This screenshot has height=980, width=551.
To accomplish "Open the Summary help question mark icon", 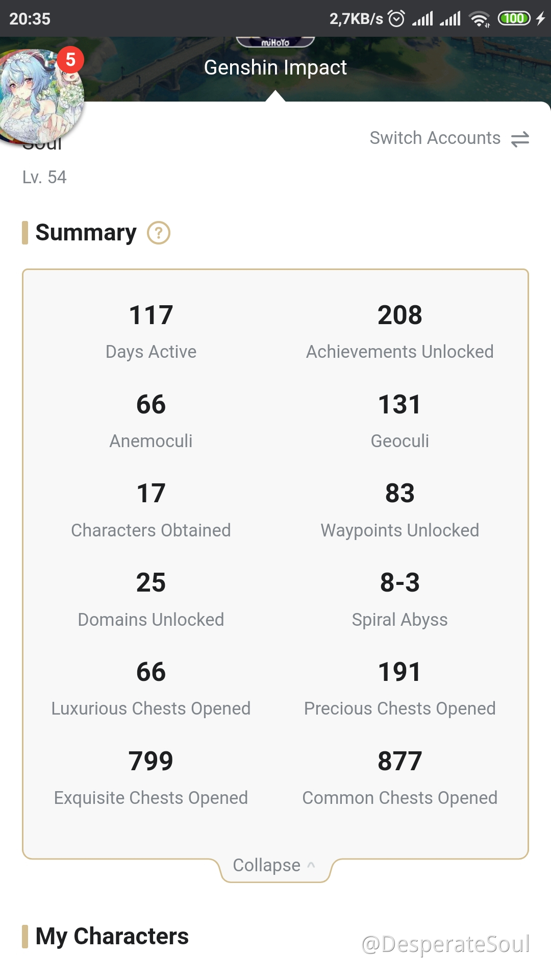I will 159,233.
